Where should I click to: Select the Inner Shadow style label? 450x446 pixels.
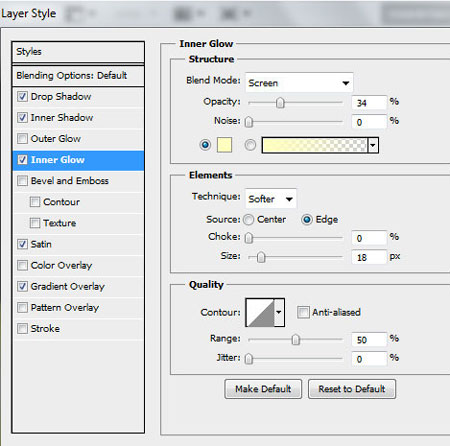coord(62,118)
